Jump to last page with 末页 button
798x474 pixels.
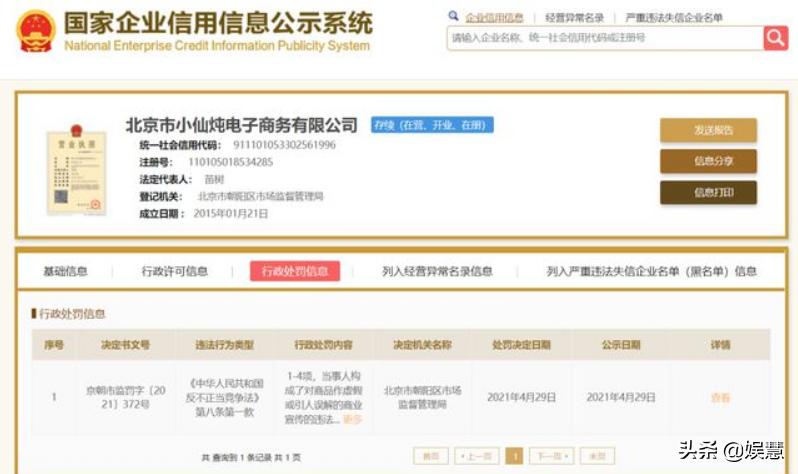[597, 456]
